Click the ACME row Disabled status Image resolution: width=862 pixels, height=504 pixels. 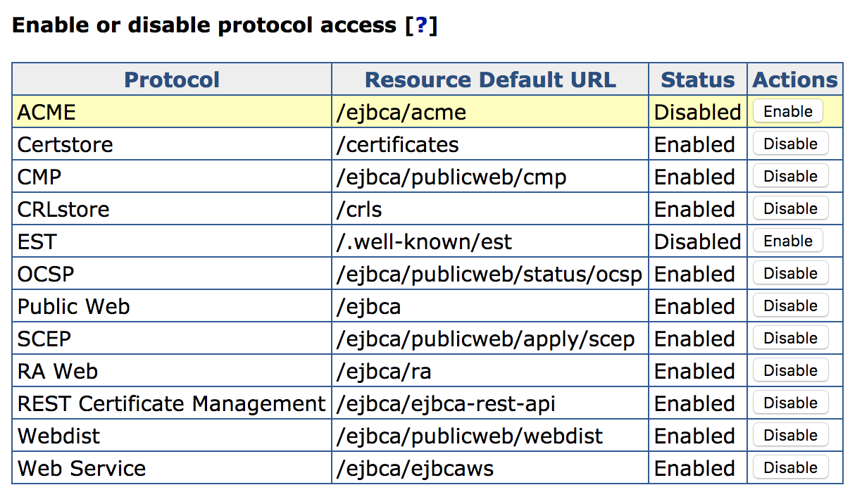[x=697, y=113]
